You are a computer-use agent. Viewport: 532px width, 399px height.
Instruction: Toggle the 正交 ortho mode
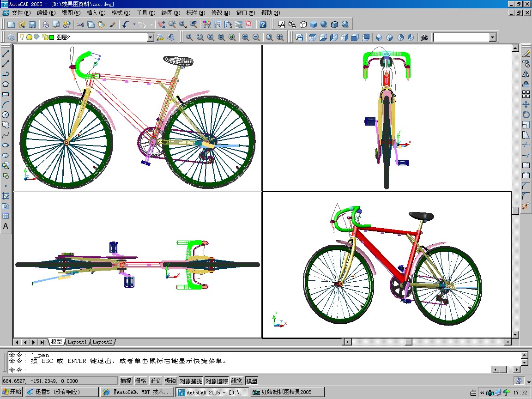tap(155, 381)
